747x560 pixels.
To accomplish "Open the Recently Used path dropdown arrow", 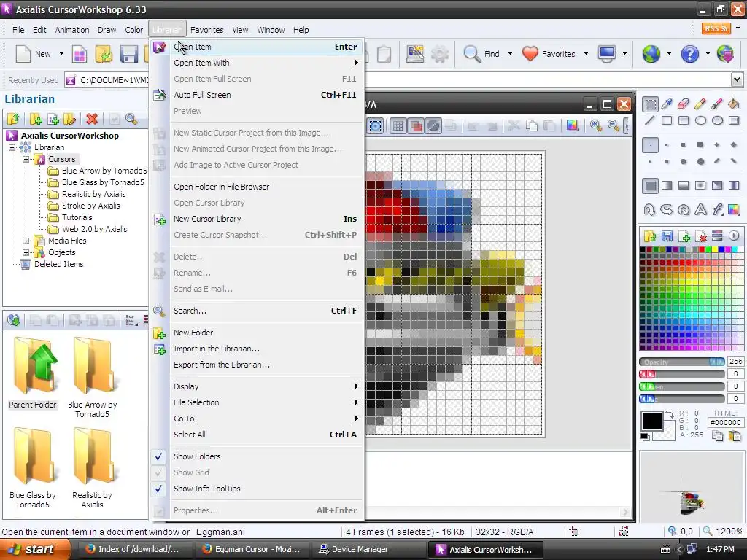I will coord(737,79).
